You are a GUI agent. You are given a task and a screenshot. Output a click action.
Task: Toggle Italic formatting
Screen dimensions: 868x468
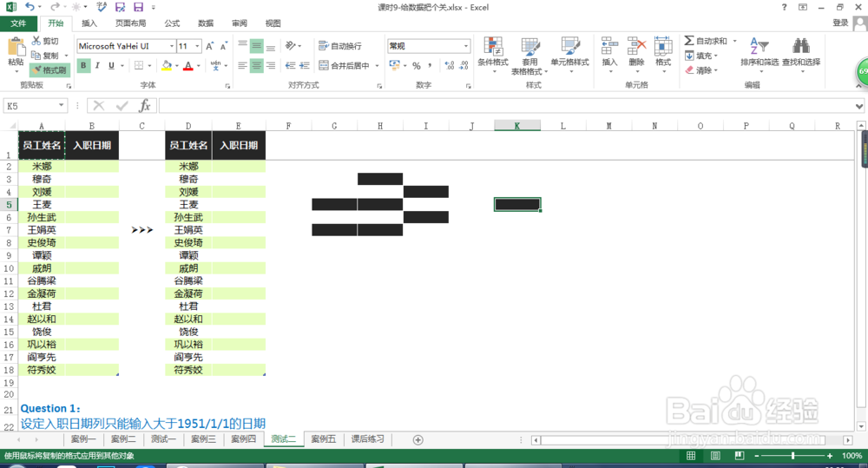(97, 65)
